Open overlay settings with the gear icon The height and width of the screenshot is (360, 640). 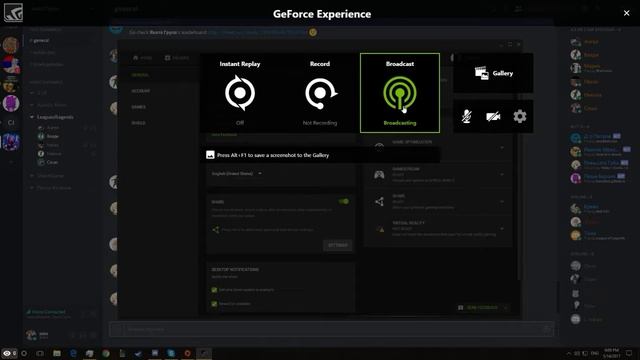(x=520, y=116)
